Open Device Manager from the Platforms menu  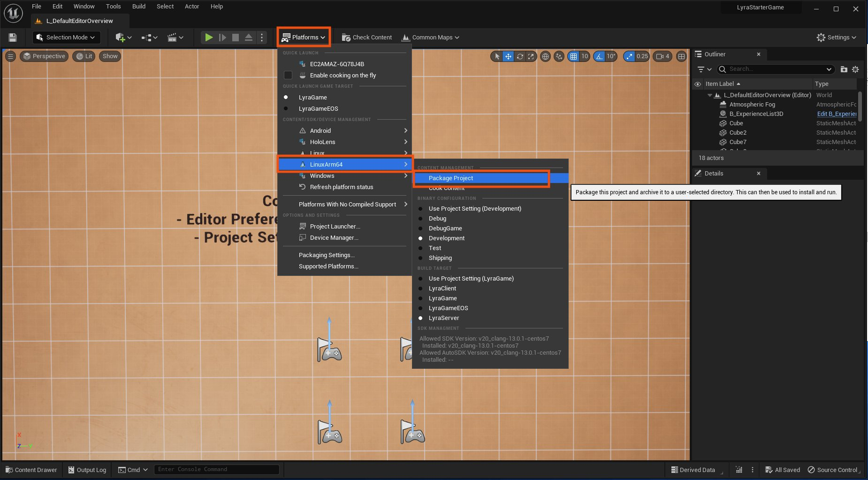click(344, 237)
